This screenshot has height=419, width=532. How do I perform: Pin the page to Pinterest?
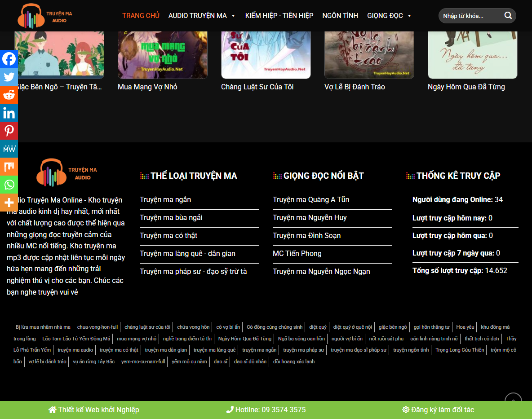(x=9, y=131)
